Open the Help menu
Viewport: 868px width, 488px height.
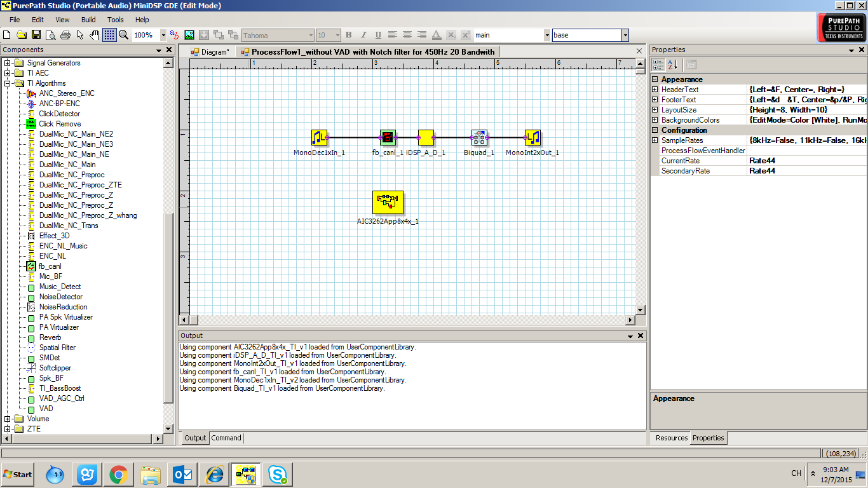(x=142, y=20)
